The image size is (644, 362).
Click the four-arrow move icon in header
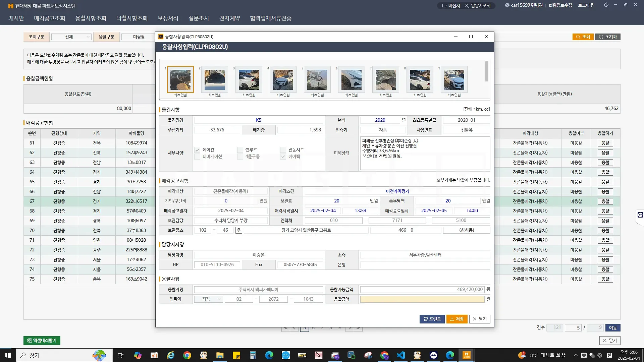coord(606,5)
